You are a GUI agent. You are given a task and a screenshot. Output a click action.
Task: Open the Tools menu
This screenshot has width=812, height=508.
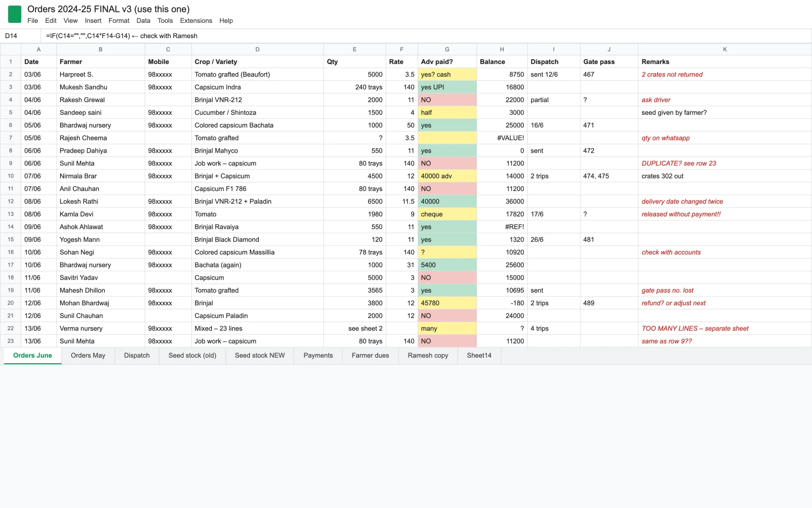165,21
